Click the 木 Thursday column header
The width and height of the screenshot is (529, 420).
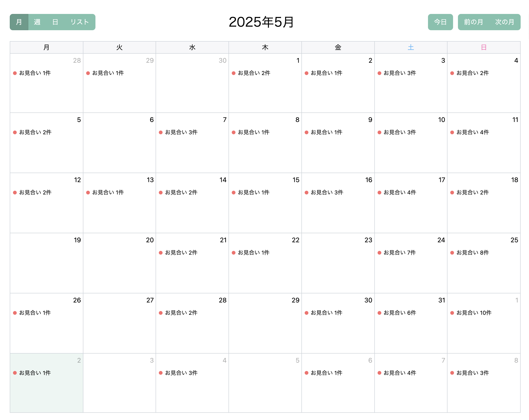coord(265,47)
